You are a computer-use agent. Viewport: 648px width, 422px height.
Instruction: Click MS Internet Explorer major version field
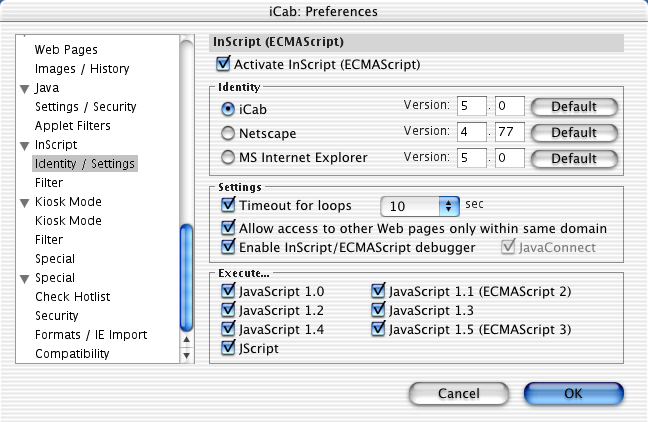point(472,158)
